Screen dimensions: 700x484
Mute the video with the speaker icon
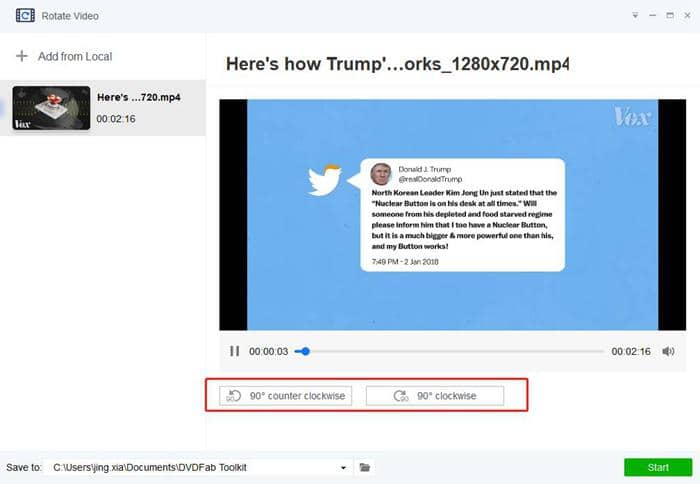[x=668, y=351]
